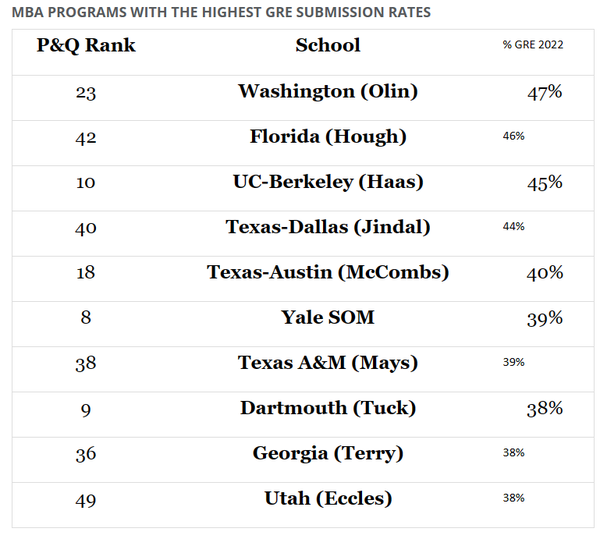
Task: Click rank 49 in the Utah row
Action: tap(86, 498)
